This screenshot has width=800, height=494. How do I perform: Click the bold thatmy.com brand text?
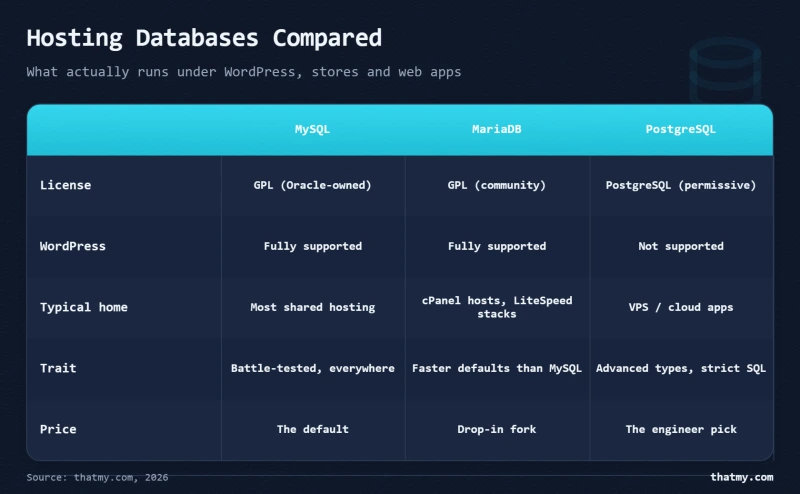tap(741, 477)
